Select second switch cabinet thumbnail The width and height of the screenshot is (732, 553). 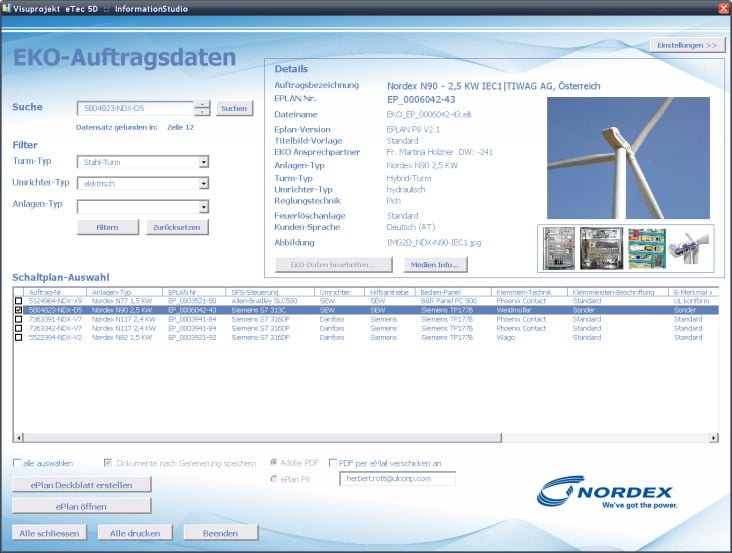(x=601, y=248)
